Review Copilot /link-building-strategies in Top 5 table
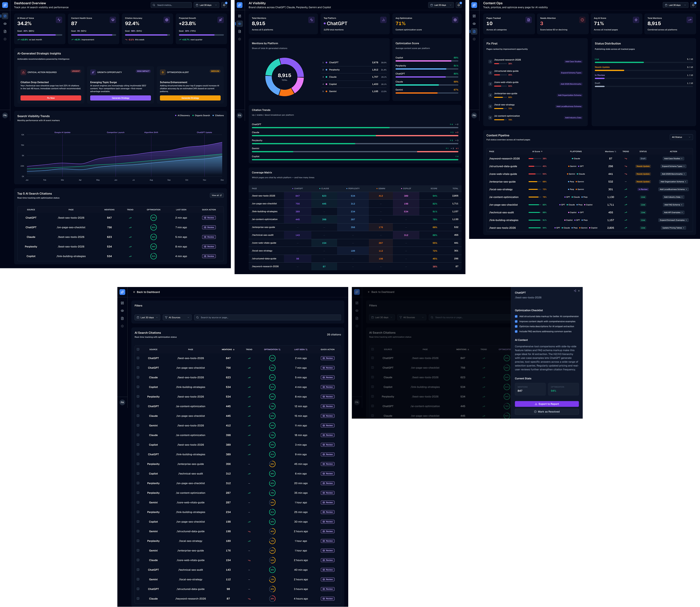 209,257
